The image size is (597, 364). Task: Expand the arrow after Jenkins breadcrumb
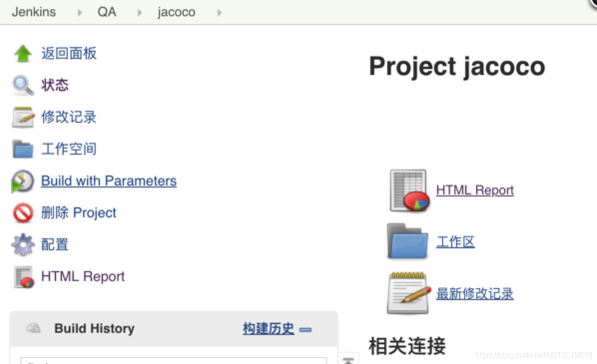pyautogui.click(x=79, y=12)
